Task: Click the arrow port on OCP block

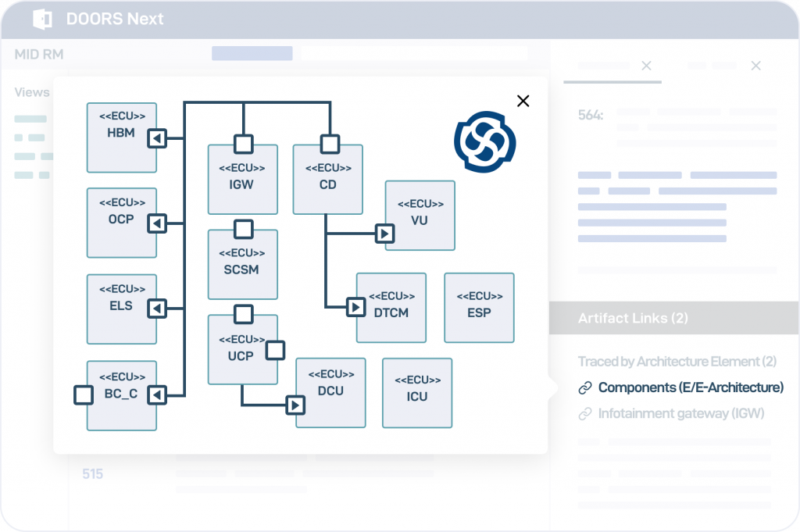Action: point(158,224)
